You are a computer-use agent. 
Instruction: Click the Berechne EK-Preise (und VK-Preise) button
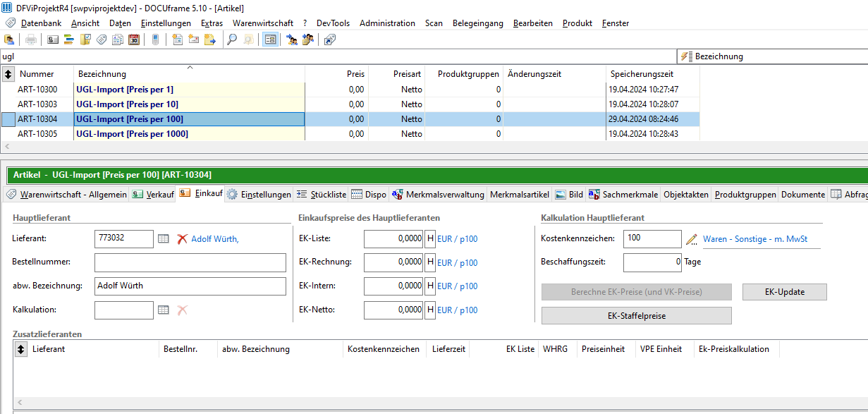click(x=637, y=292)
